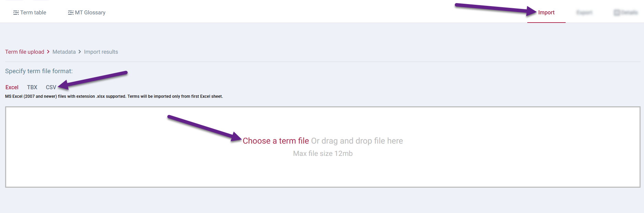Open the MT Glossary section
Image resolution: width=644 pixels, height=213 pixels.
(x=90, y=12)
